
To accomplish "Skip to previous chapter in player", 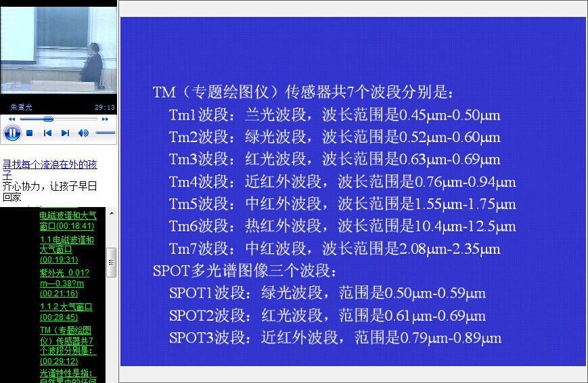I will point(47,133).
